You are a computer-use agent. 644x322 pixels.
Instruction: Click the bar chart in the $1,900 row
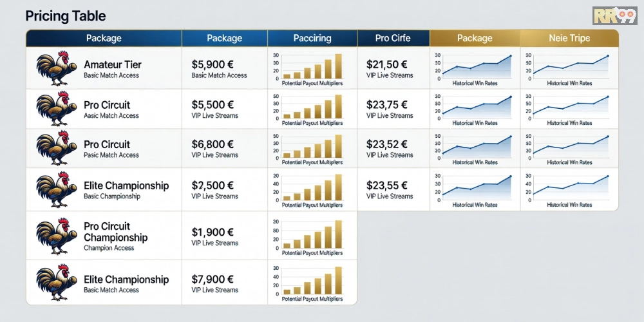pyautogui.click(x=312, y=234)
